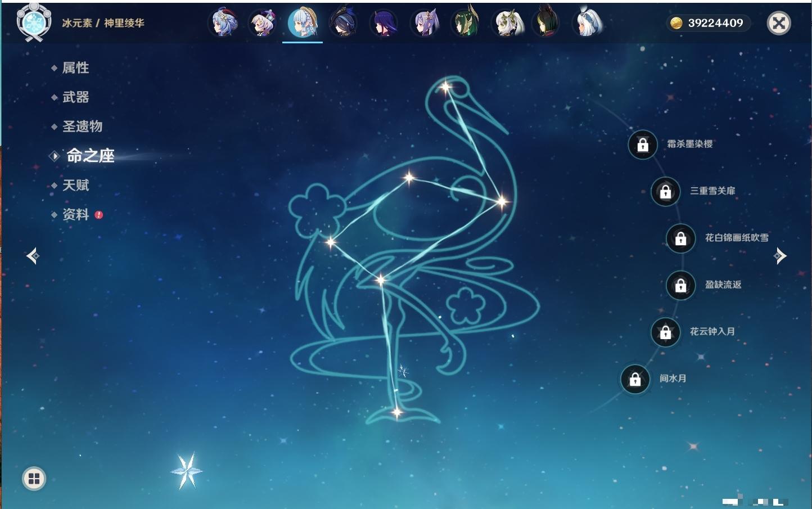Close the character screen with X button
812x509 pixels.
779,23
